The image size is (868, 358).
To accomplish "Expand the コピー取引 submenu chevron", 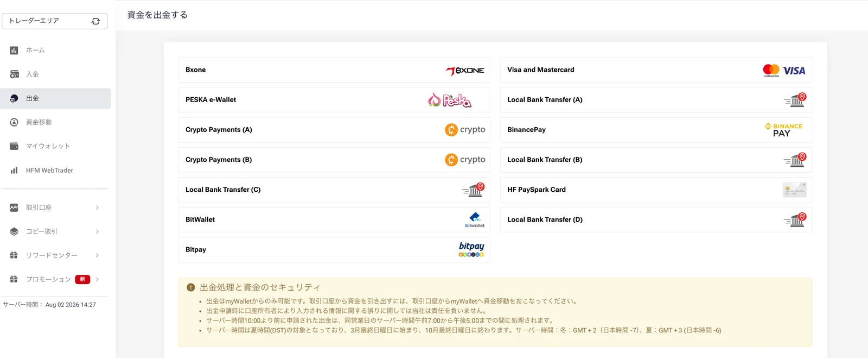I will 98,231.
